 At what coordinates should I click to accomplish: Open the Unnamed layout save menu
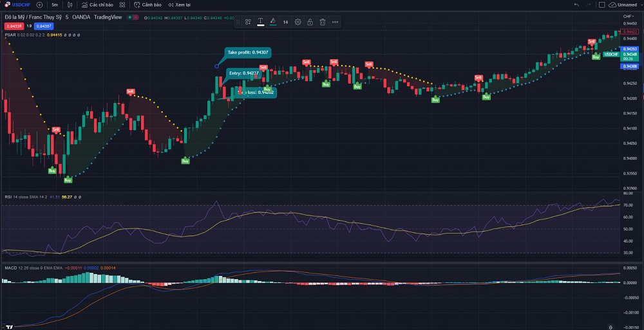623,5
